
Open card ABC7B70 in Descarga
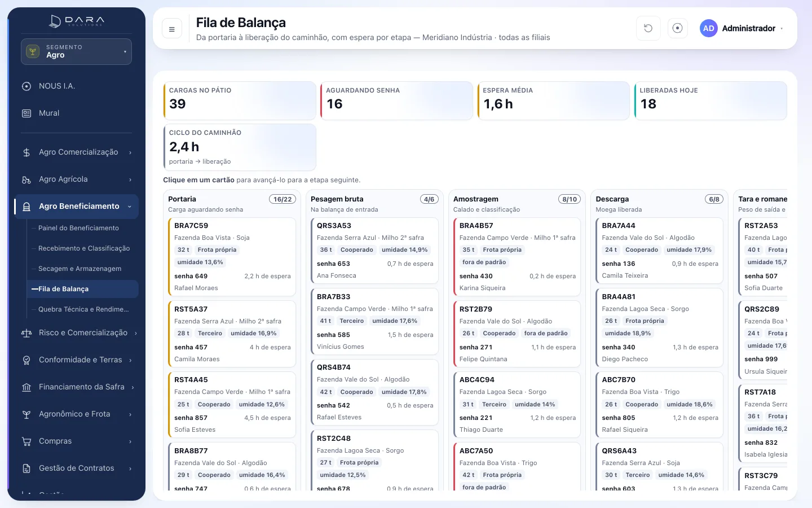[660, 404]
